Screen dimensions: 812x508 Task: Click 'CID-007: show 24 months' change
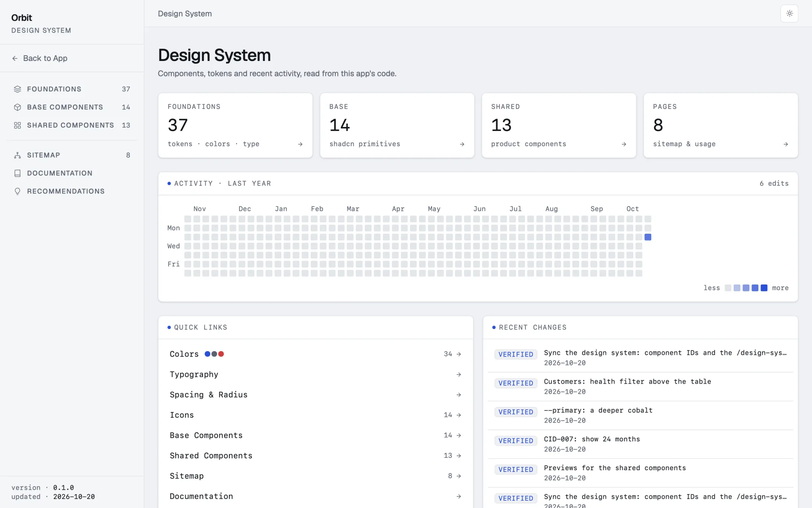(640, 444)
